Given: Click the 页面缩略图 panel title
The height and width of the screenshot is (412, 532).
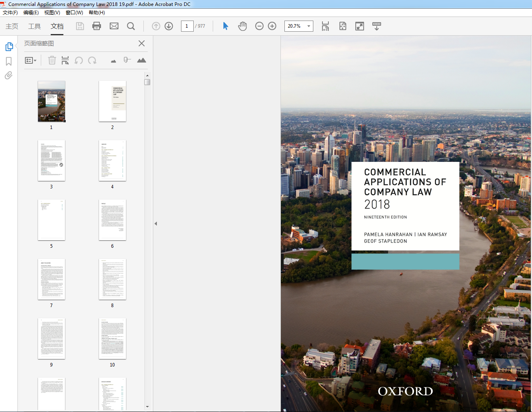Looking at the screenshot, I should point(39,44).
